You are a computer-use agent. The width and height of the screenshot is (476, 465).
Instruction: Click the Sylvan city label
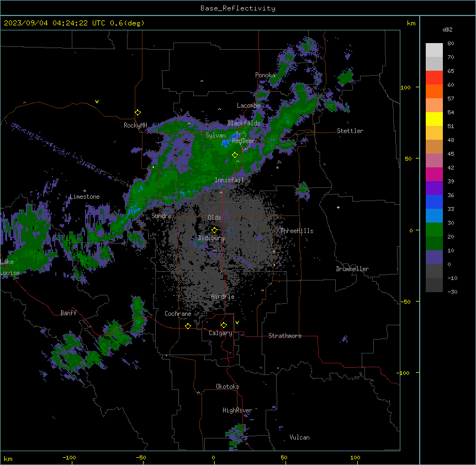tap(215, 135)
